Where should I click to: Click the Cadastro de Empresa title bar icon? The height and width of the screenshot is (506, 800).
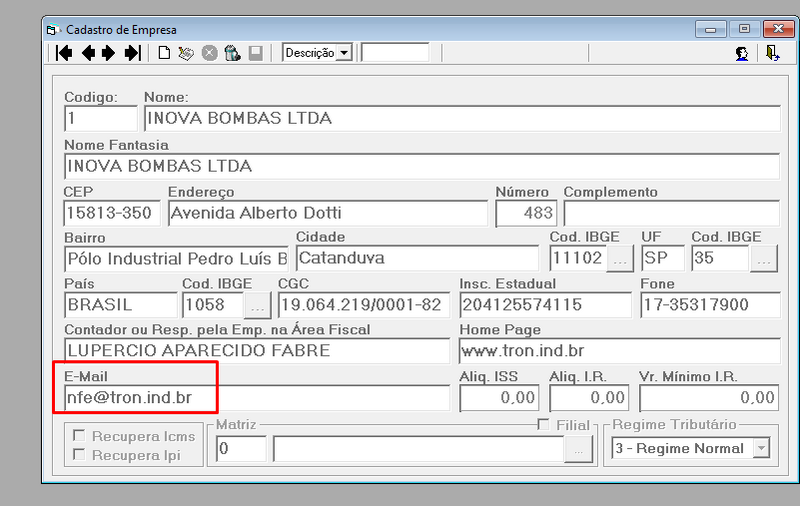(52, 30)
